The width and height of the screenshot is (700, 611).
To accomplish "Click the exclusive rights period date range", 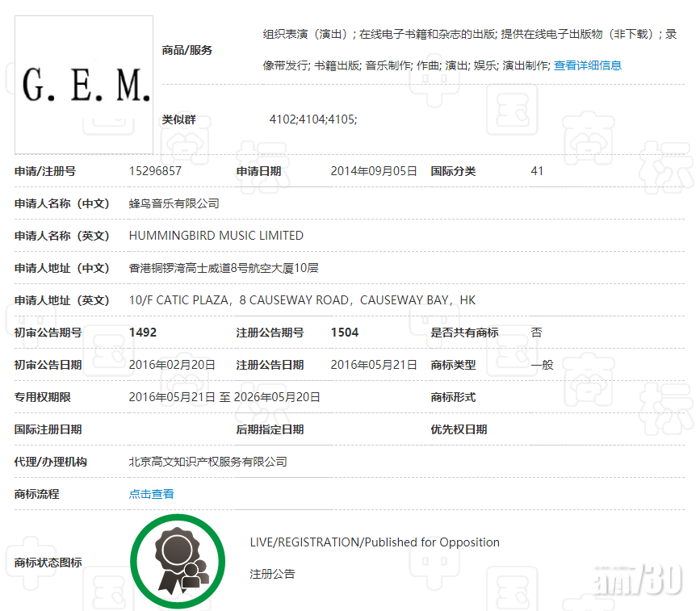I will 224,397.
